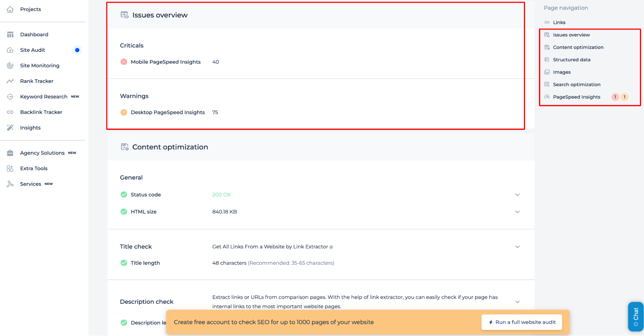Click the green check beside Status code
Image resolution: width=644 pixels, height=336 pixels.
point(124,195)
